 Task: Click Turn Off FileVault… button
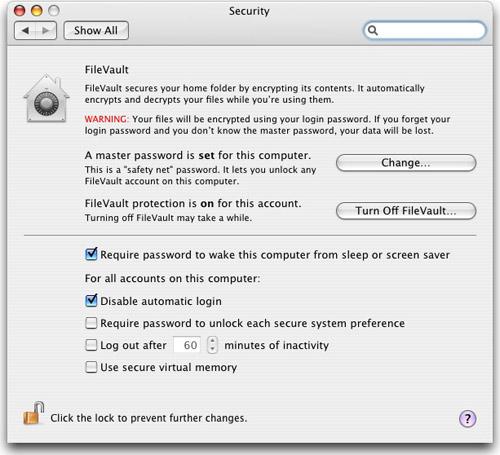(406, 211)
